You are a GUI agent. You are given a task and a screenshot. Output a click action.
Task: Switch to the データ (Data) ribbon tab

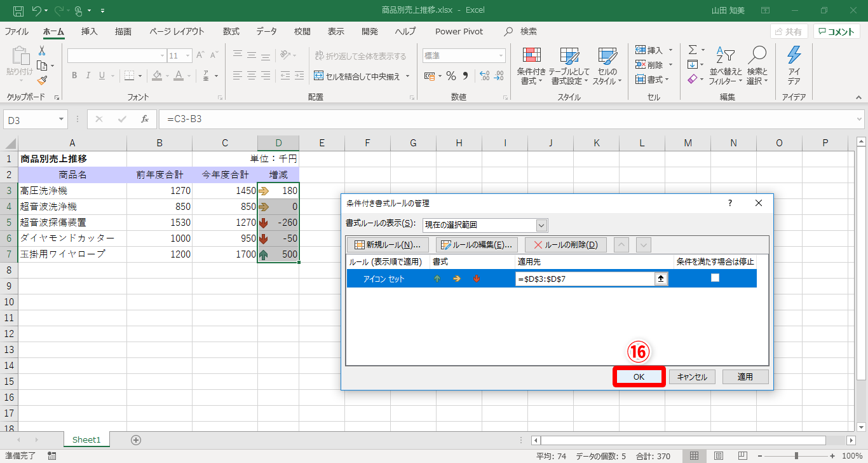click(267, 31)
